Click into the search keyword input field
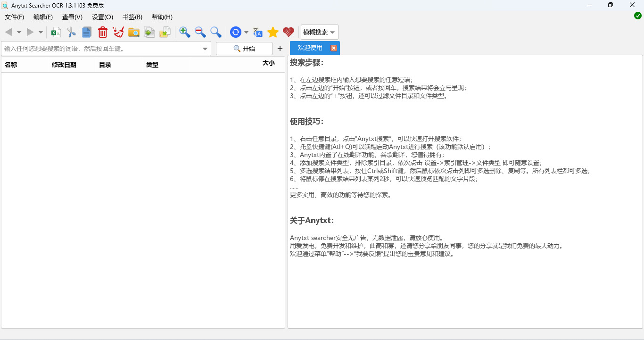644x340 pixels. coord(101,49)
